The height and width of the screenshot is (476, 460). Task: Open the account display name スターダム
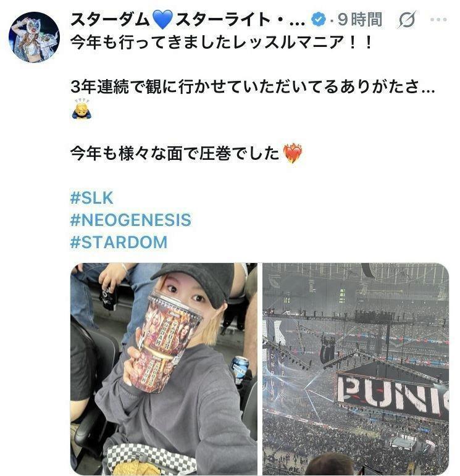[111, 20]
